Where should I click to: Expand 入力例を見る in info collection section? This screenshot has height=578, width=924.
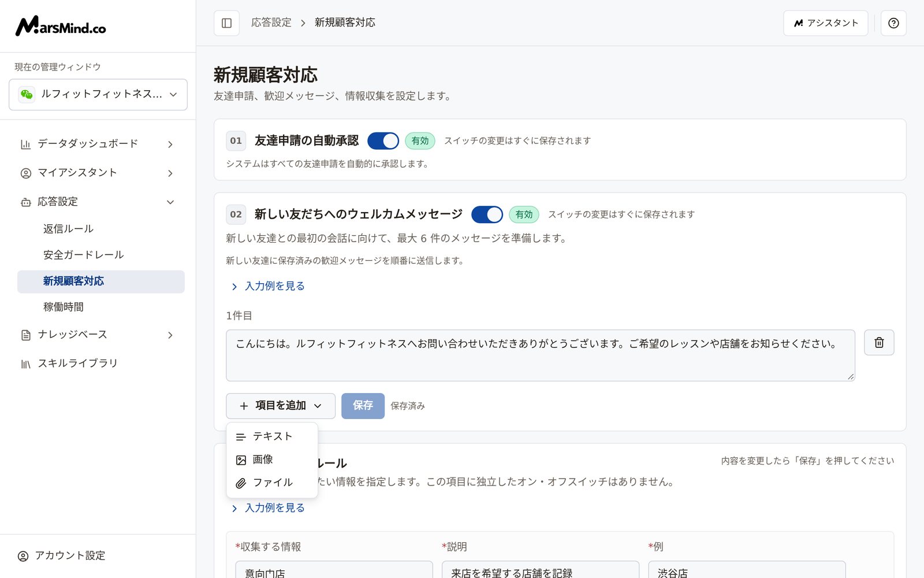(x=268, y=508)
